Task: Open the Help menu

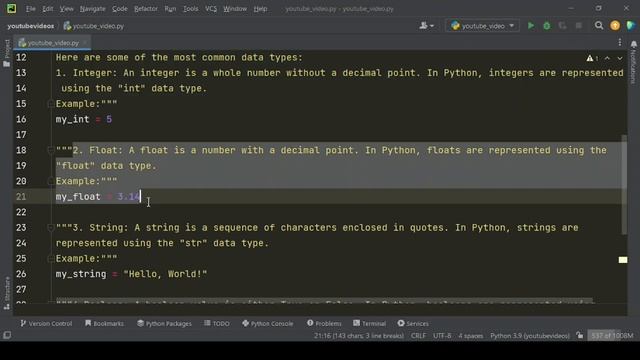Action: pos(260,9)
